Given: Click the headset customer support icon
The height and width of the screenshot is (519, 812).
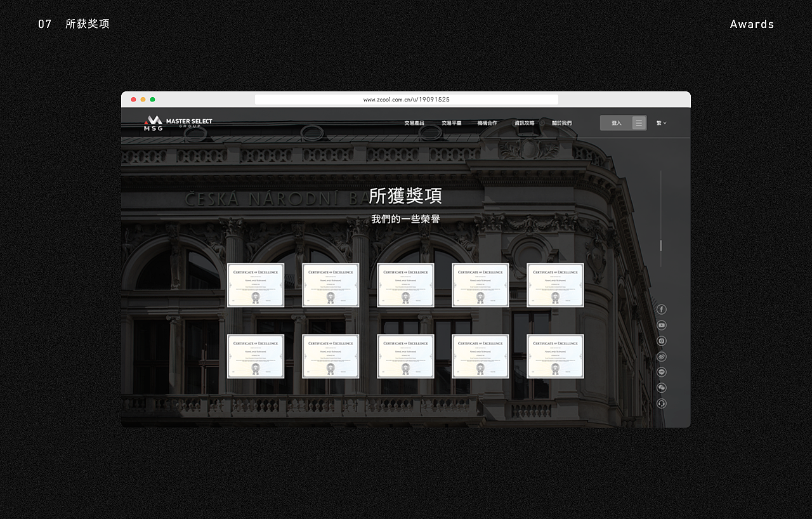Looking at the screenshot, I should tap(661, 404).
